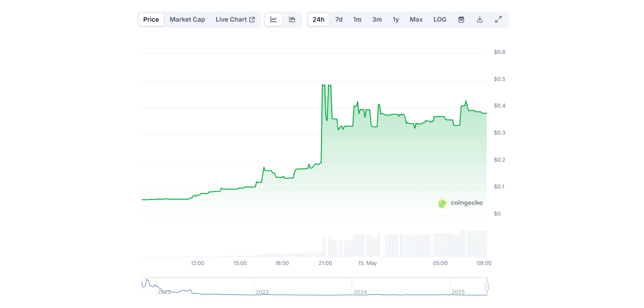The width and height of the screenshot is (644, 308).
Task: Click the $0.5 price axis label
Action: coord(500,79)
